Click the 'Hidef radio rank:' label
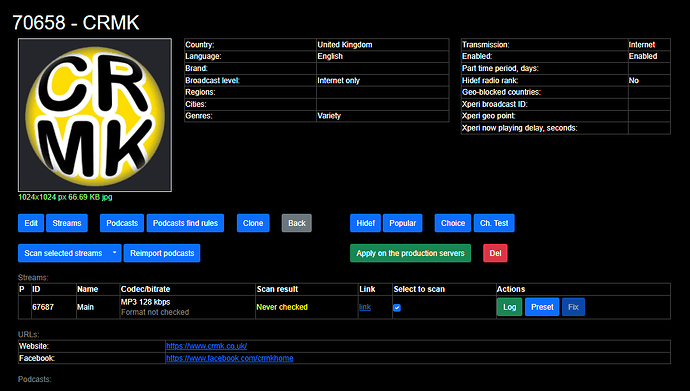This screenshot has width=690, height=391. pyautogui.click(x=490, y=80)
